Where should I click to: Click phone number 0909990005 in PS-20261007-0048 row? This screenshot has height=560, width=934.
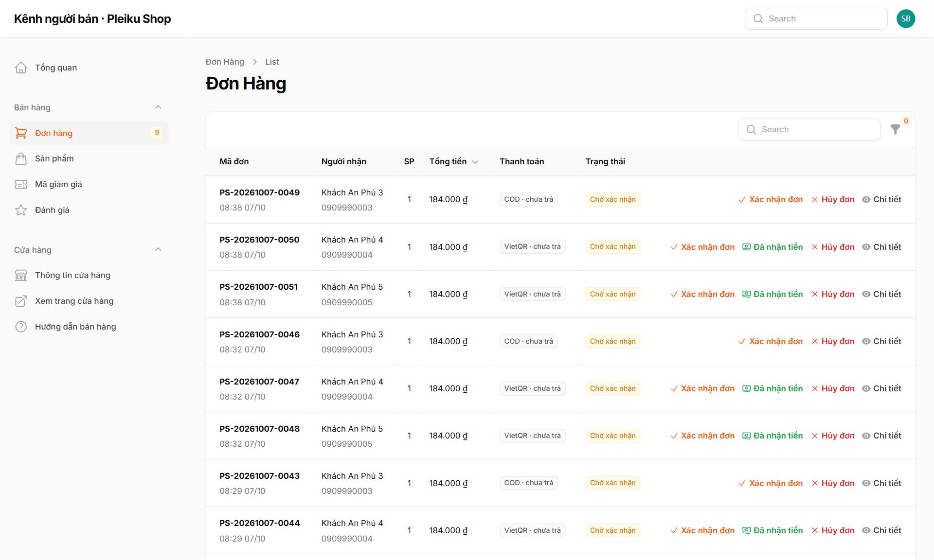[x=347, y=444]
